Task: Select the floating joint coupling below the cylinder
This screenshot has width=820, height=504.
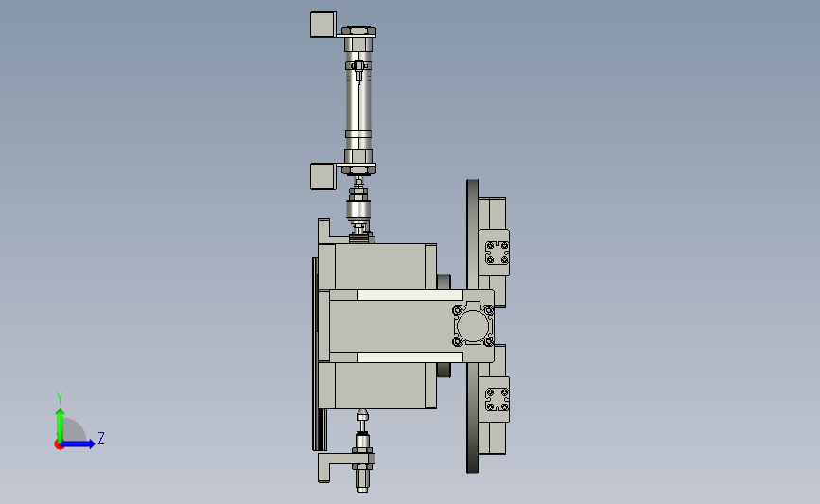Action: (358, 211)
